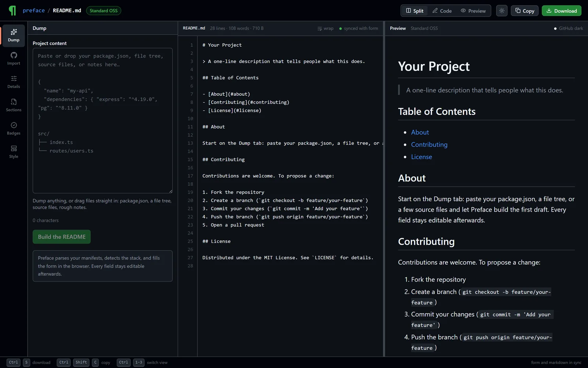
Task: Click the README.md editor tab label
Action: [x=194, y=28]
